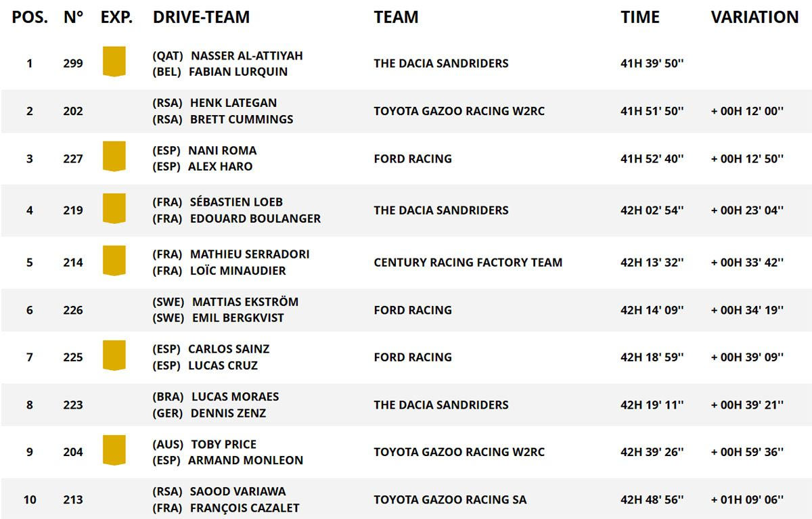Click Saood Variawa's name

point(238,491)
